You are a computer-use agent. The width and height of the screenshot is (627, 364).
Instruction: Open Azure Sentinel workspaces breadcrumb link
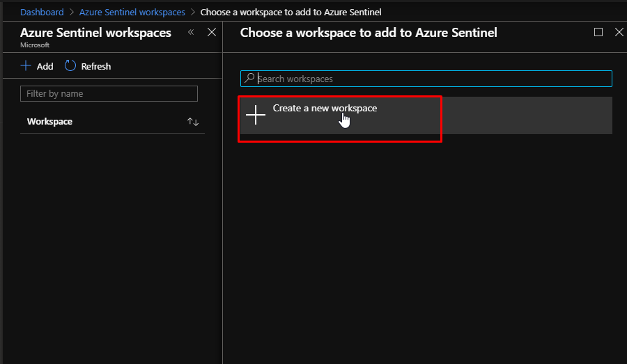(x=132, y=12)
